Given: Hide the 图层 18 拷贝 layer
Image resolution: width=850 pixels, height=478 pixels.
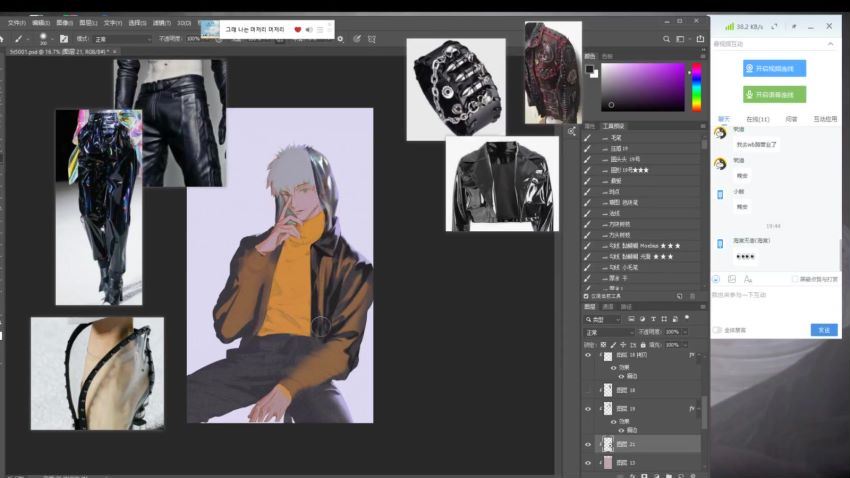Looking at the screenshot, I should pyautogui.click(x=588, y=356).
